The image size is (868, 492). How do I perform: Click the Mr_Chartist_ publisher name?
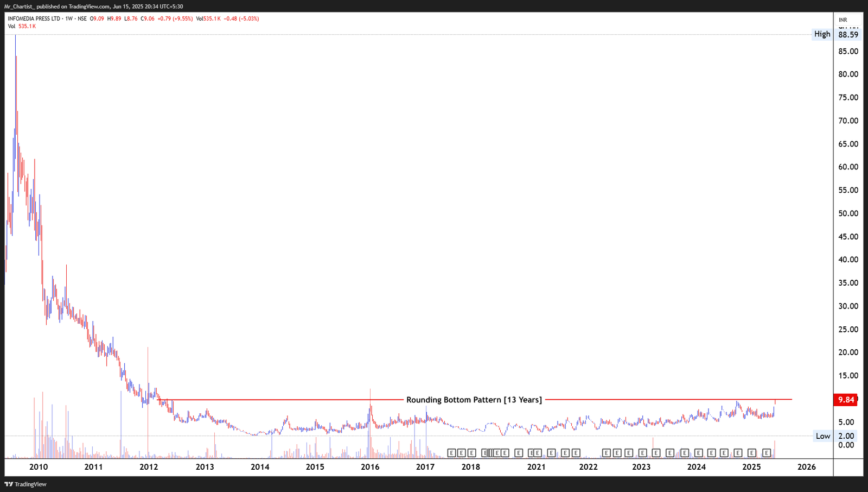[19, 7]
